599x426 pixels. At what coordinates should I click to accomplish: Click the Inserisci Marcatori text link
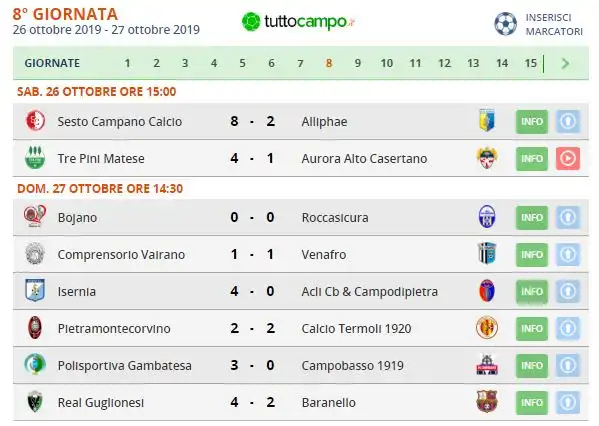click(x=554, y=24)
